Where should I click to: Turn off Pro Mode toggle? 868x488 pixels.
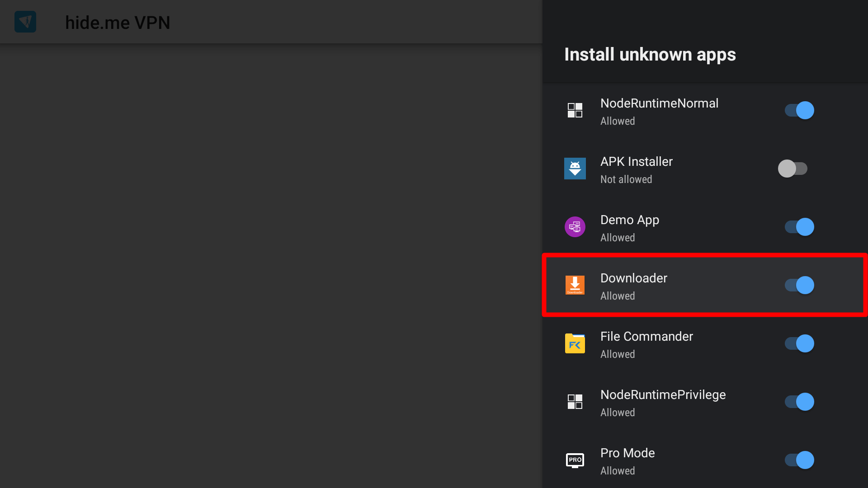point(799,460)
